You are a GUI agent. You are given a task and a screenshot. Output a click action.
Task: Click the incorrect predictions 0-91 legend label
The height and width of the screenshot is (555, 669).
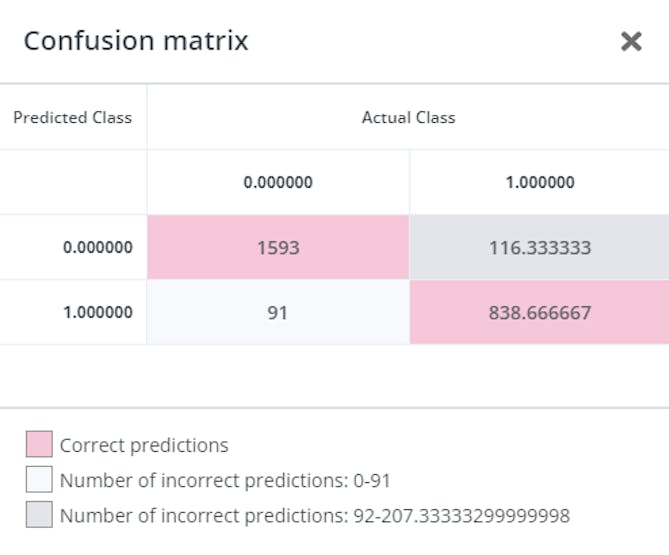point(225,481)
